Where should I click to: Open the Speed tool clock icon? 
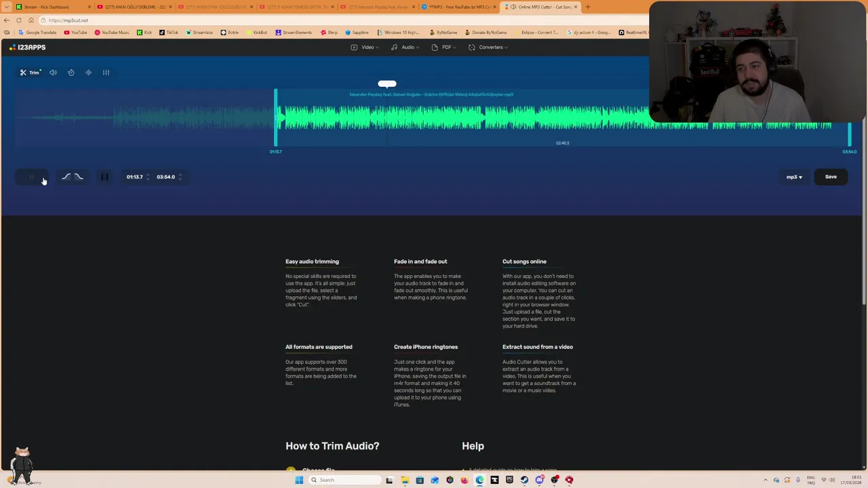coord(71,73)
